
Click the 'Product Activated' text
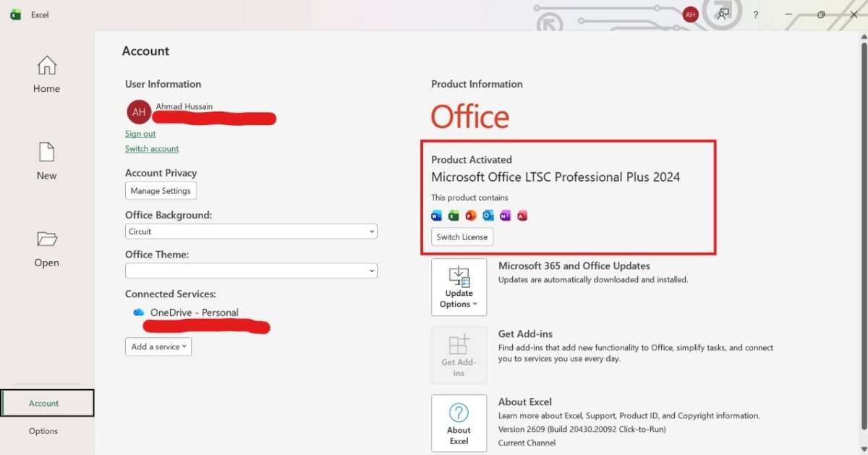point(472,160)
